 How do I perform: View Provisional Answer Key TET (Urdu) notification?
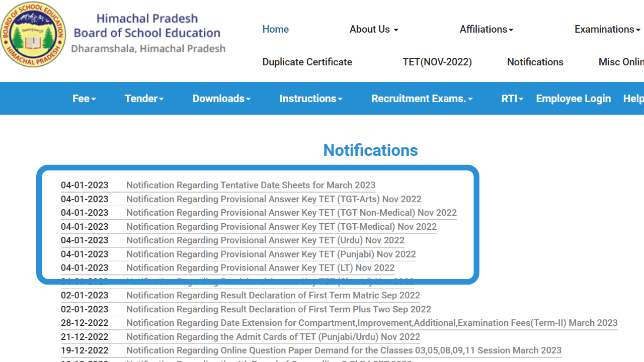click(x=265, y=240)
